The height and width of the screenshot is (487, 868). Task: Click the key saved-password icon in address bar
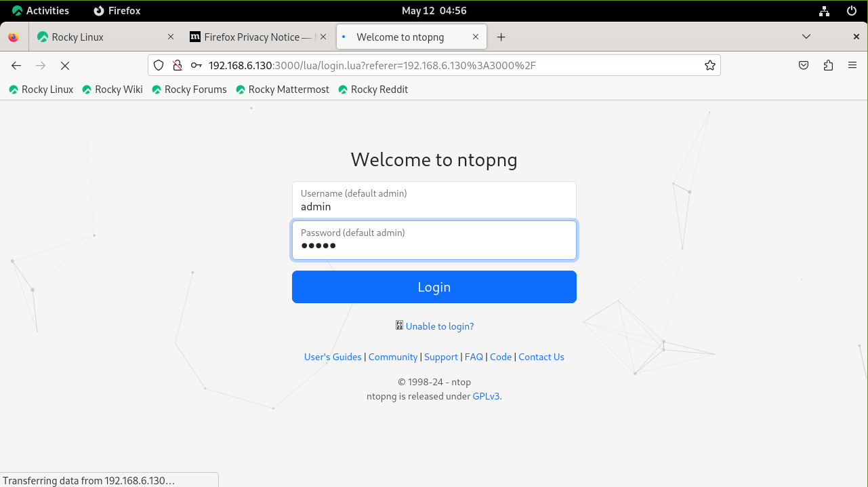[196, 65]
